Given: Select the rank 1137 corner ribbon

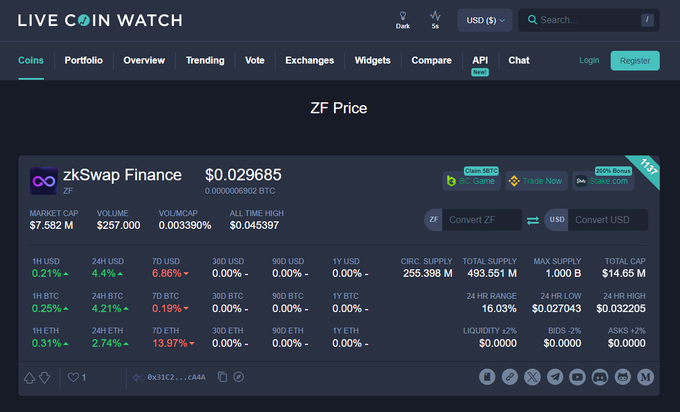Looking at the screenshot, I should pyautogui.click(x=648, y=167).
